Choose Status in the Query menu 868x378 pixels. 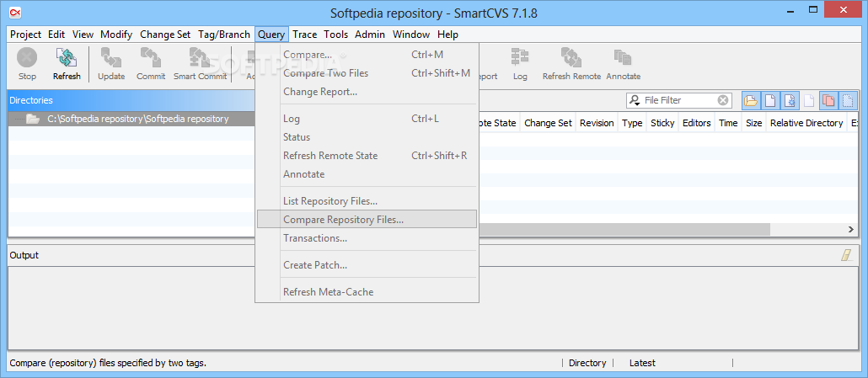(367, 137)
